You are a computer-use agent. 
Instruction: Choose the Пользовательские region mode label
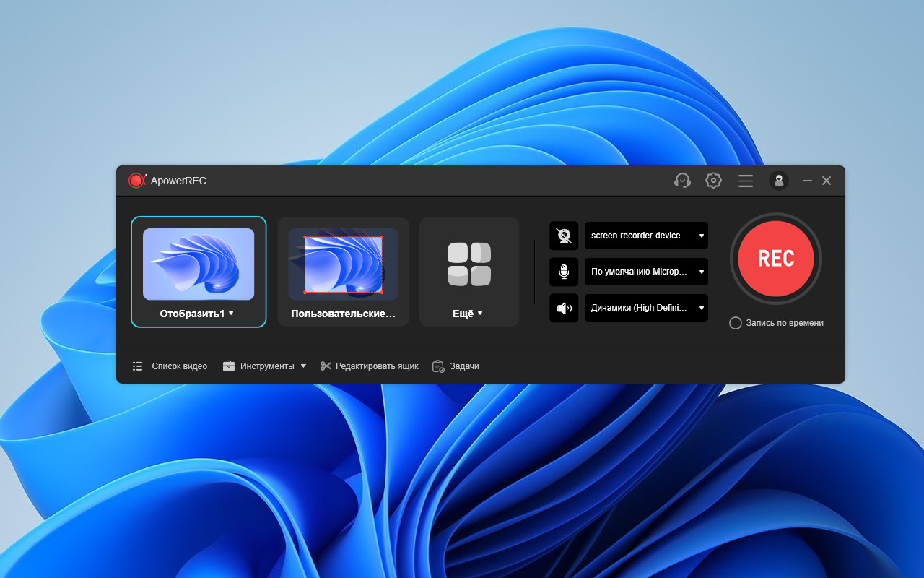pyautogui.click(x=344, y=314)
